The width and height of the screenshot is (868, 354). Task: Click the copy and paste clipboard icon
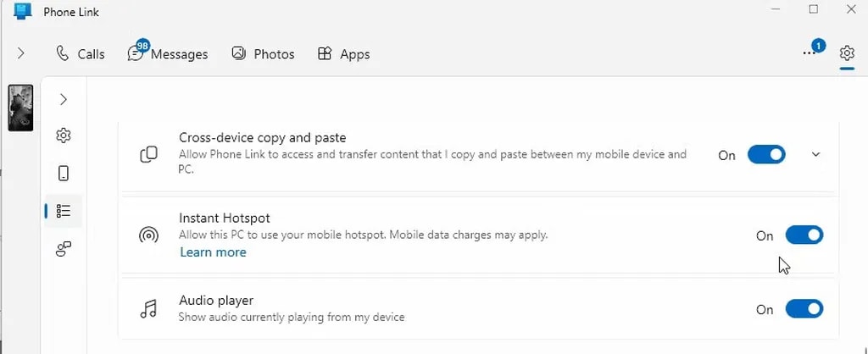coord(148,155)
